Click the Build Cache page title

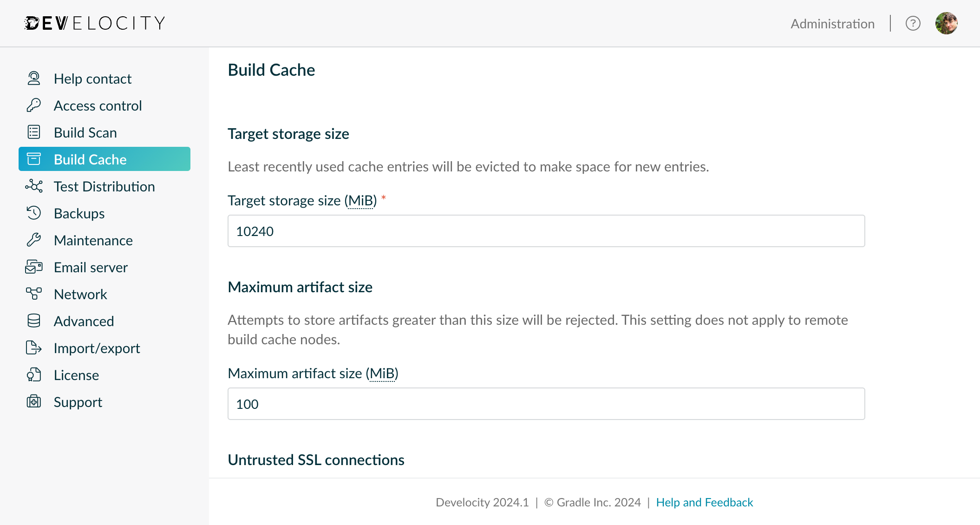coord(271,70)
